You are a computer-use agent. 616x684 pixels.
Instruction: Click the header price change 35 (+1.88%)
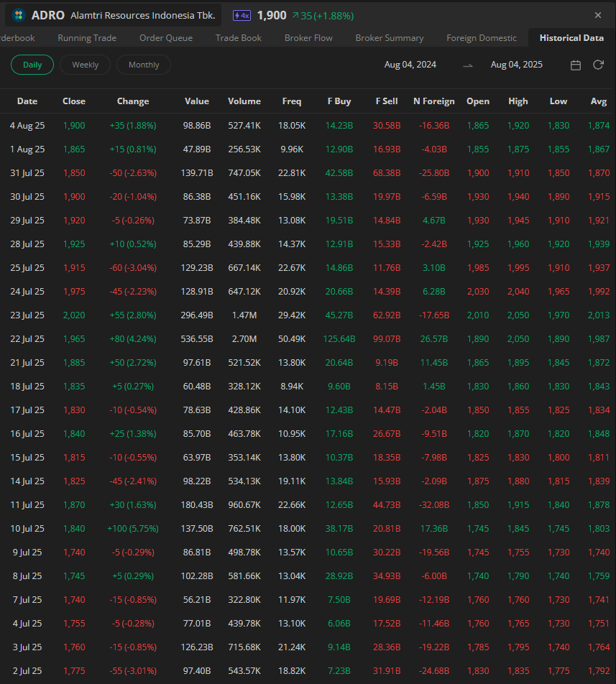click(323, 16)
